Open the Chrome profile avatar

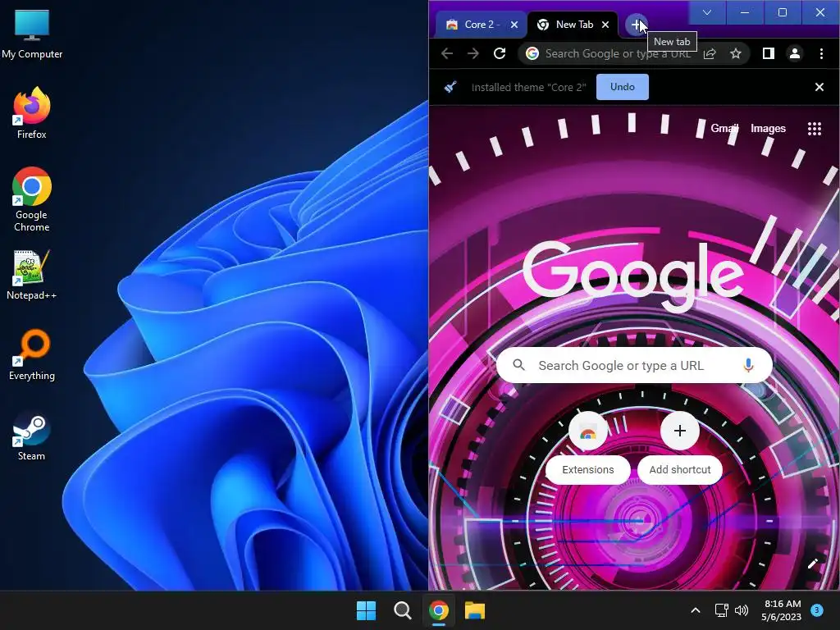coord(795,53)
